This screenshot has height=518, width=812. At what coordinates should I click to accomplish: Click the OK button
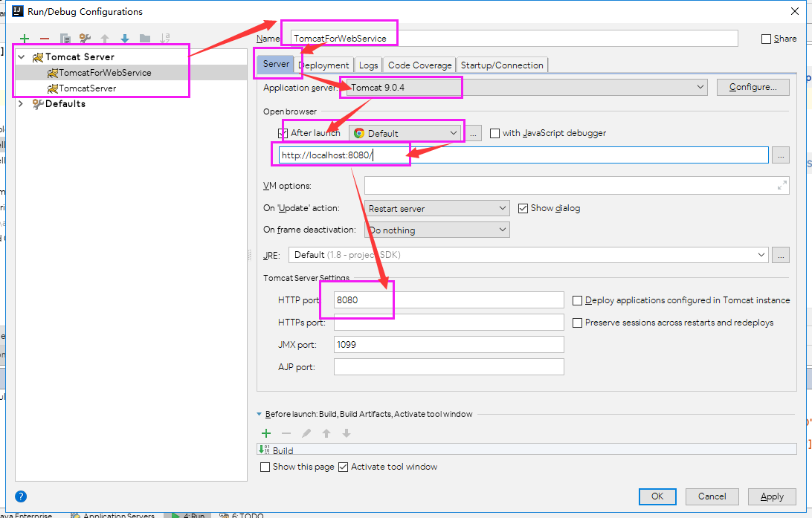[x=657, y=496]
